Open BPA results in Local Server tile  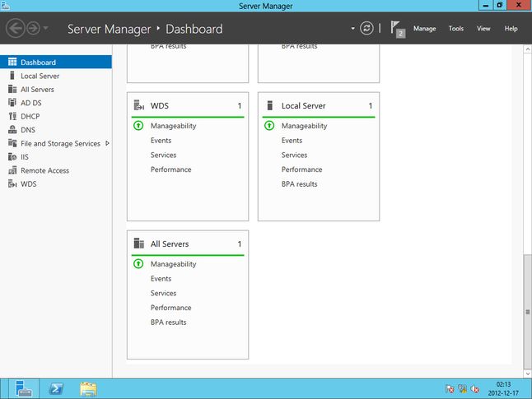pos(299,184)
